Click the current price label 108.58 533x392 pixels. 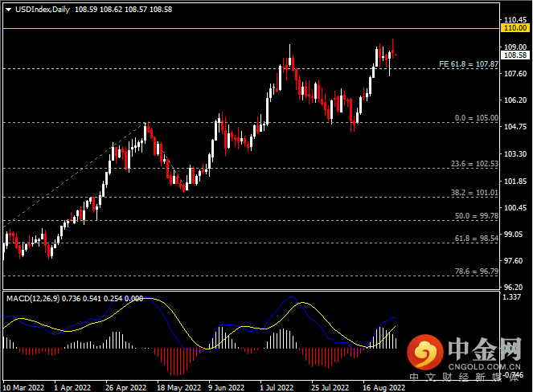pyautogui.click(x=515, y=55)
